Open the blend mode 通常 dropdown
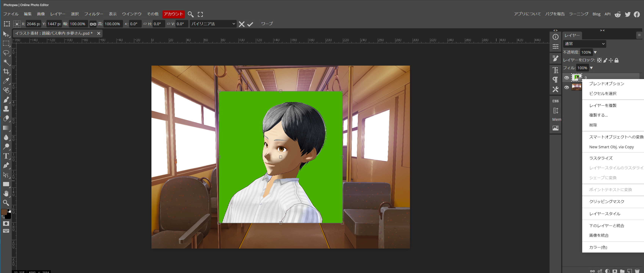Screen dimensions: 644x273 (x=584, y=44)
